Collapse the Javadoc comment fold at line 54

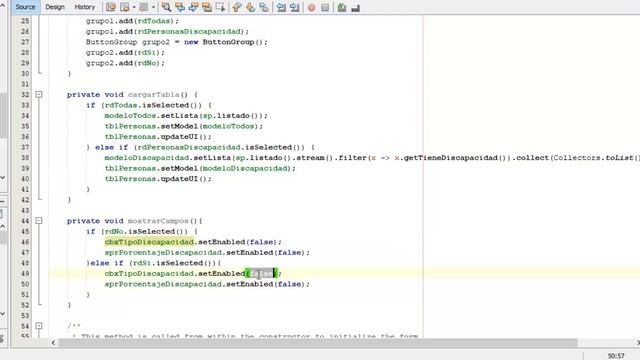(39, 326)
